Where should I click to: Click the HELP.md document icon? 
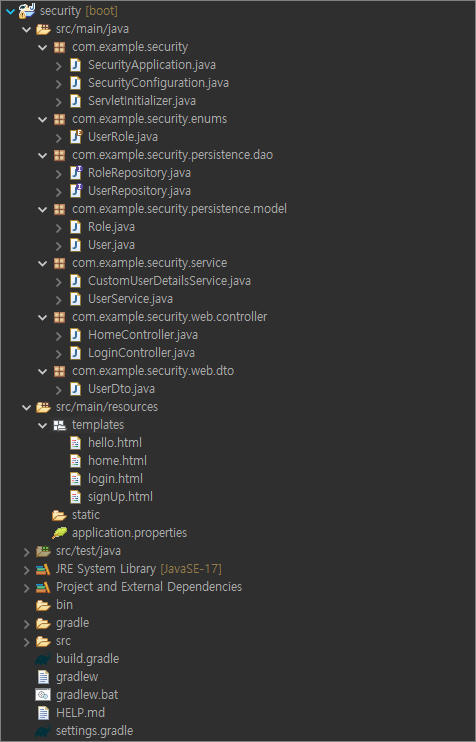pos(43,713)
